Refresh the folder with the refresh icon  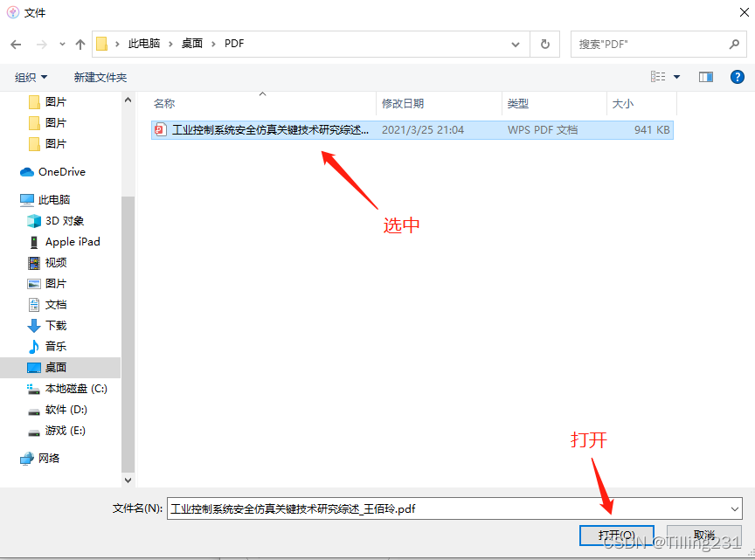(x=544, y=43)
